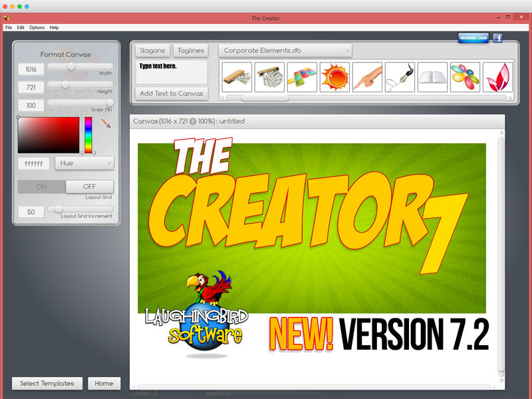Select the fountain pen nib element thumbnail
The height and width of the screenshot is (399, 532).
(400, 77)
